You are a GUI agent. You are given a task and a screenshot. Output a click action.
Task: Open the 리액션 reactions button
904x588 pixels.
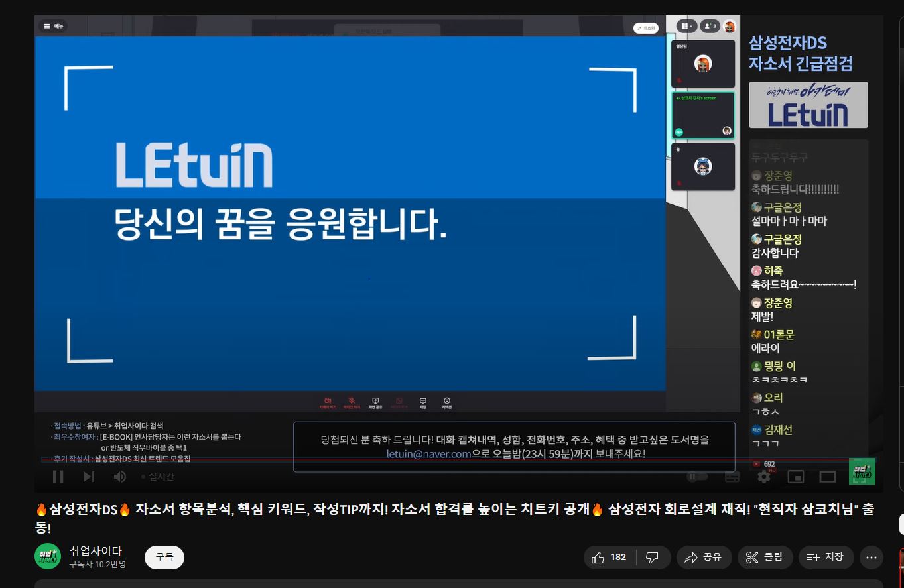click(447, 403)
